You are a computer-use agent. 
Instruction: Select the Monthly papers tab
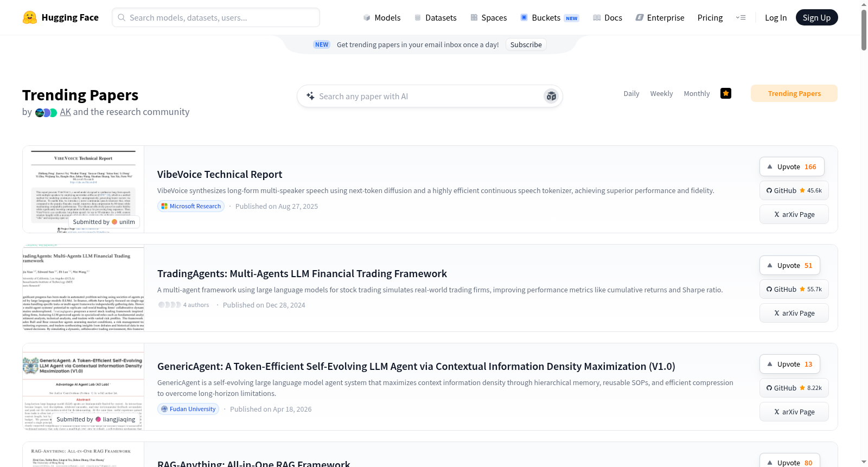(697, 93)
